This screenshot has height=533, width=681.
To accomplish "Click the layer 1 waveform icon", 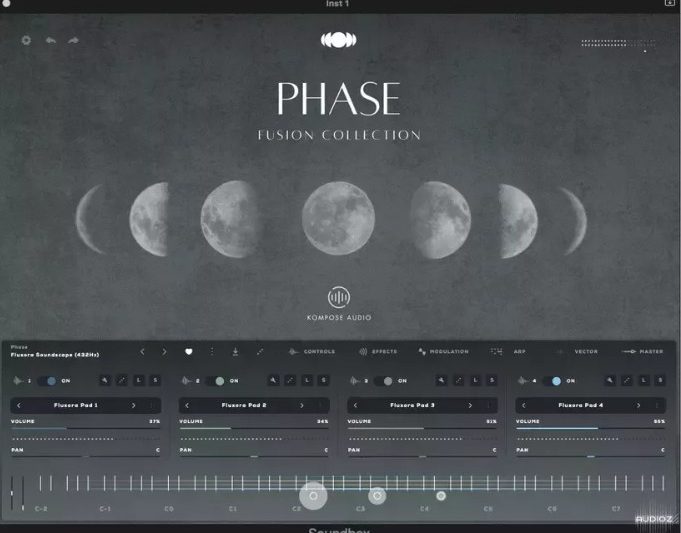I will point(18,381).
